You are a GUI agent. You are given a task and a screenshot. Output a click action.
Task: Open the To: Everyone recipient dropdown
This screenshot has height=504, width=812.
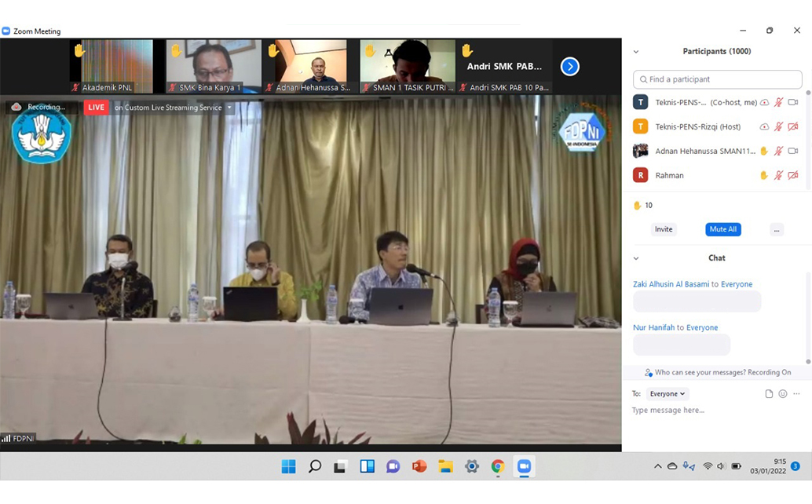coord(668,394)
